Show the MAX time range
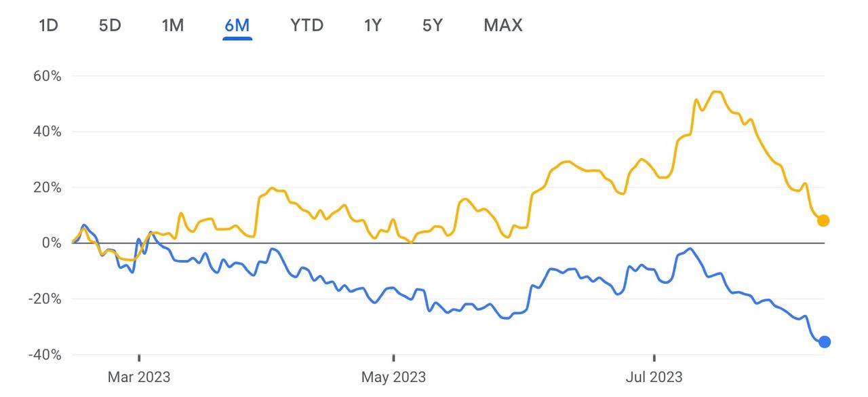This screenshot has width=868, height=397. pos(503,26)
